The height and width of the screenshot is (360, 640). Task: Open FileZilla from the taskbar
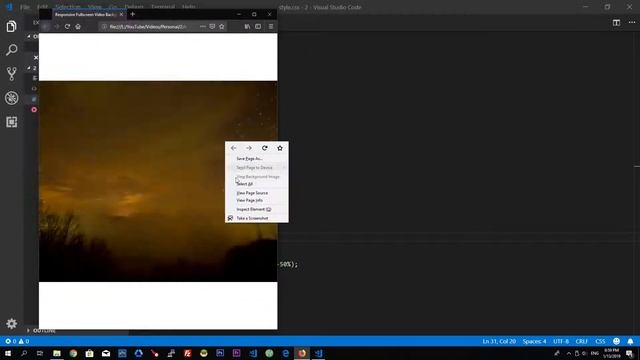coord(187,353)
